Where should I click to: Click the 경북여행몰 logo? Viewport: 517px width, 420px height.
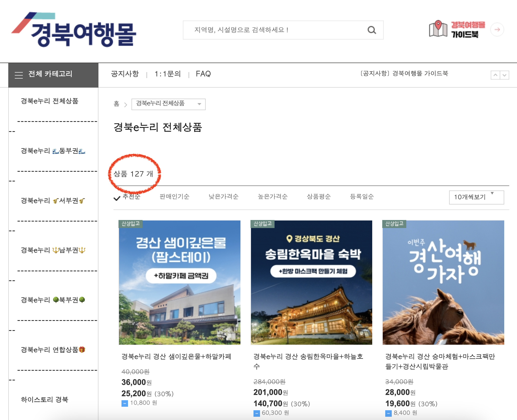(74, 30)
